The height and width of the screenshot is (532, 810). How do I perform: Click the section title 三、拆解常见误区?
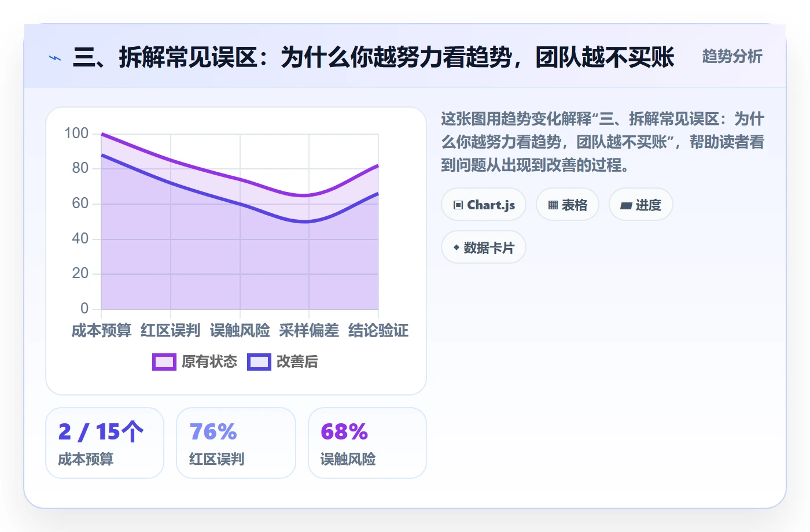click(x=374, y=57)
